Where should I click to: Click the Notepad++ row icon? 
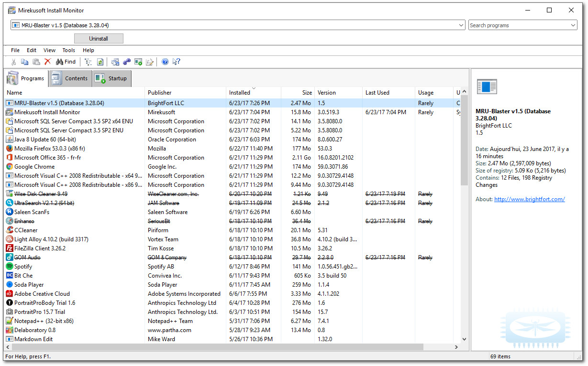tap(10, 321)
